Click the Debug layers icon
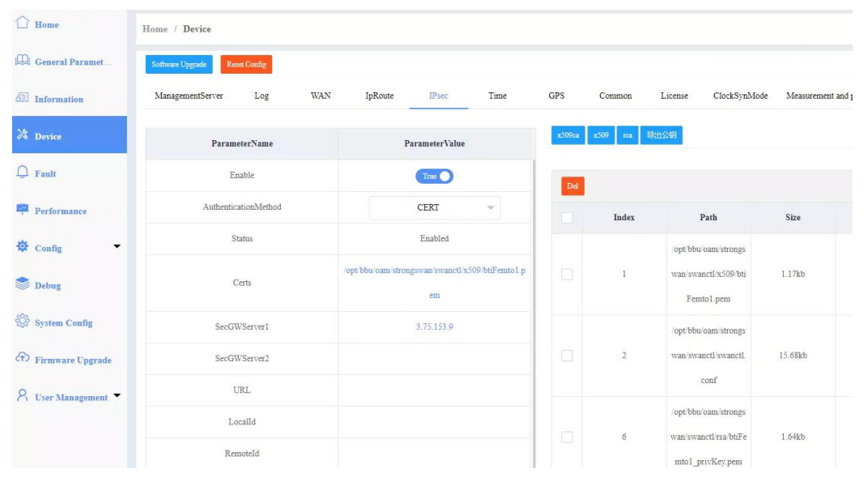This screenshot has height=486, width=868. point(23,285)
